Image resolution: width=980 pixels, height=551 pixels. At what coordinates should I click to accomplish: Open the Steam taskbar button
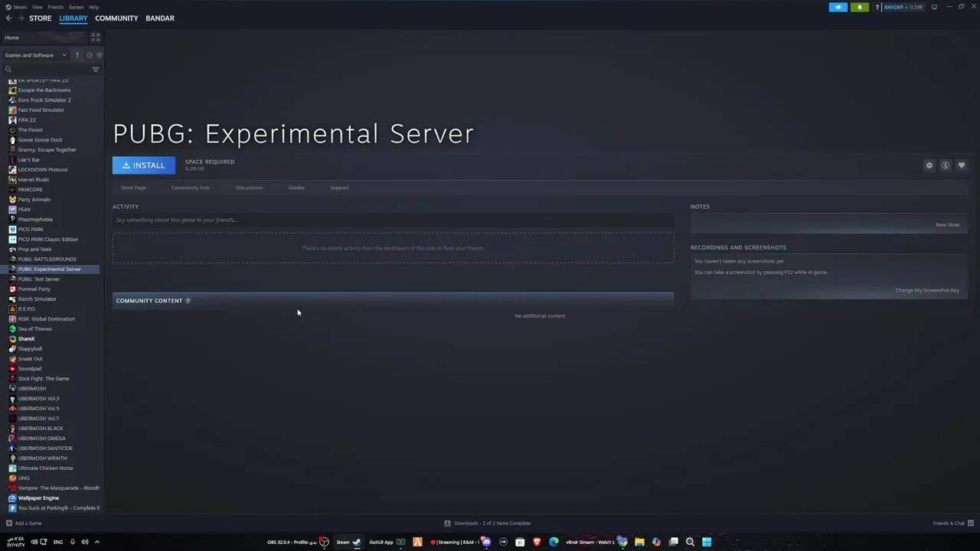coord(348,542)
